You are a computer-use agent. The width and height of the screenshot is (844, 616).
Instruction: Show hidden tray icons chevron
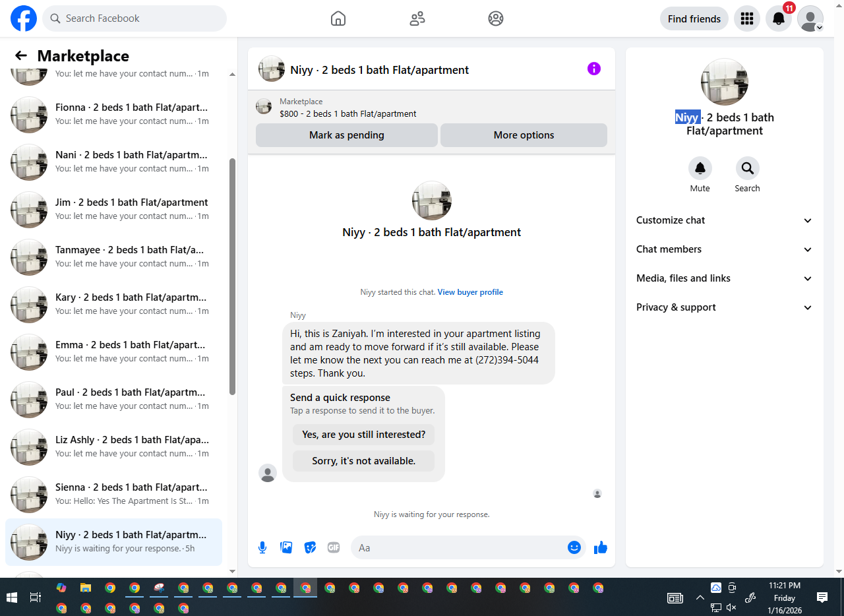coord(700,598)
